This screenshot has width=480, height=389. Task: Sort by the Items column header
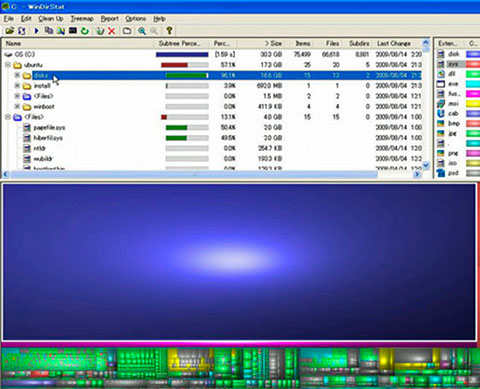click(299, 43)
